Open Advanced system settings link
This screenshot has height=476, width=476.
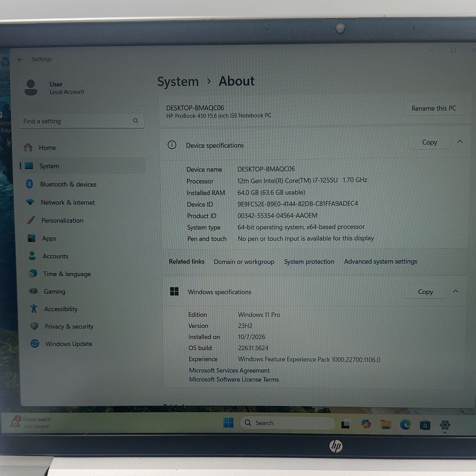click(x=381, y=261)
